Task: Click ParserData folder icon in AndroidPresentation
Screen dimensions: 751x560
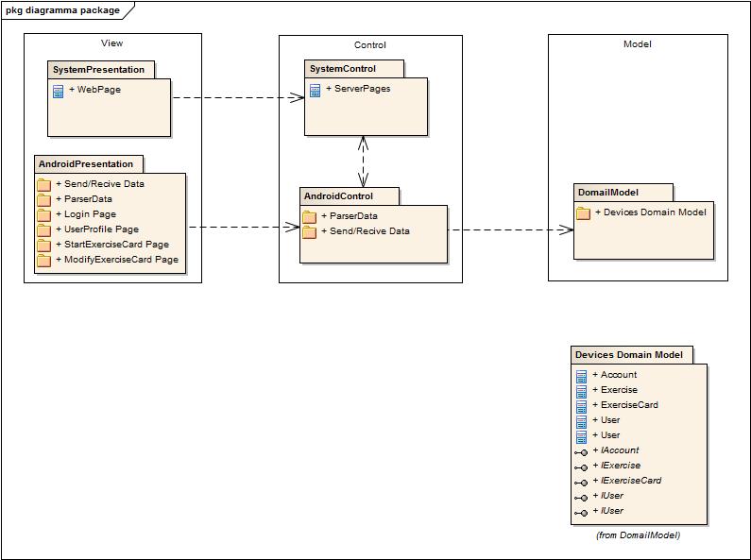Action: click(x=43, y=199)
